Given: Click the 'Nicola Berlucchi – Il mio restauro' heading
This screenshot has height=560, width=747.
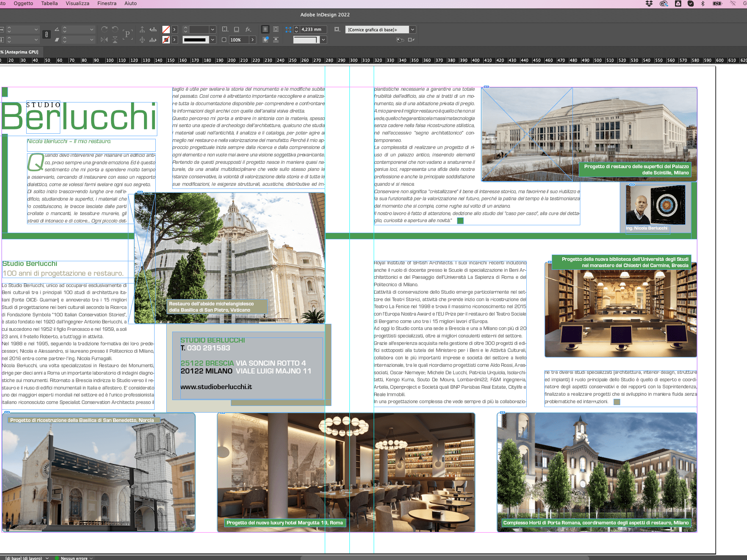Looking at the screenshot, I should (x=69, y=141).
